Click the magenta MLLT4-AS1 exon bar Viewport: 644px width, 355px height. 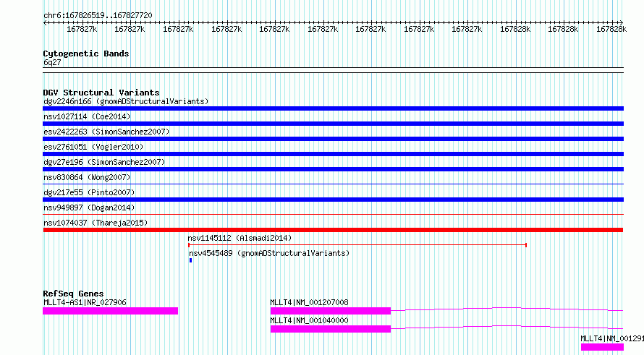[x=111, y=311]
